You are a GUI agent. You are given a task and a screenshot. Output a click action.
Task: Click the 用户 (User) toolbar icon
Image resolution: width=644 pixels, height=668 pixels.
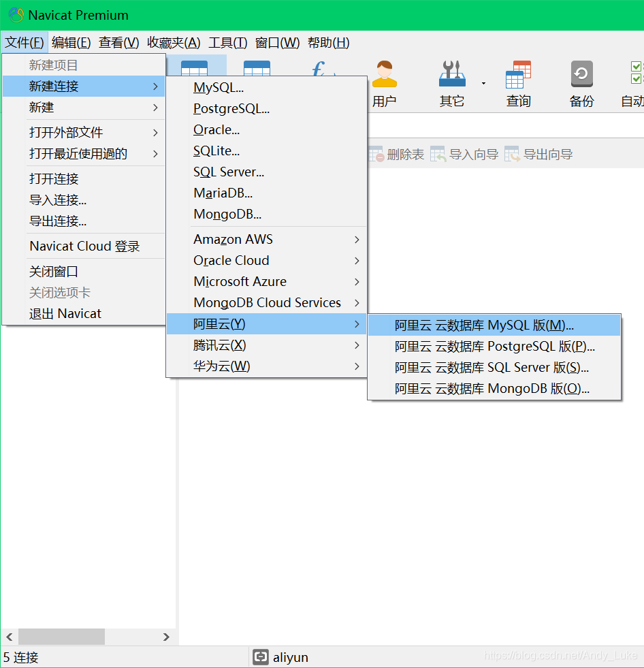[x=384, y=74]
